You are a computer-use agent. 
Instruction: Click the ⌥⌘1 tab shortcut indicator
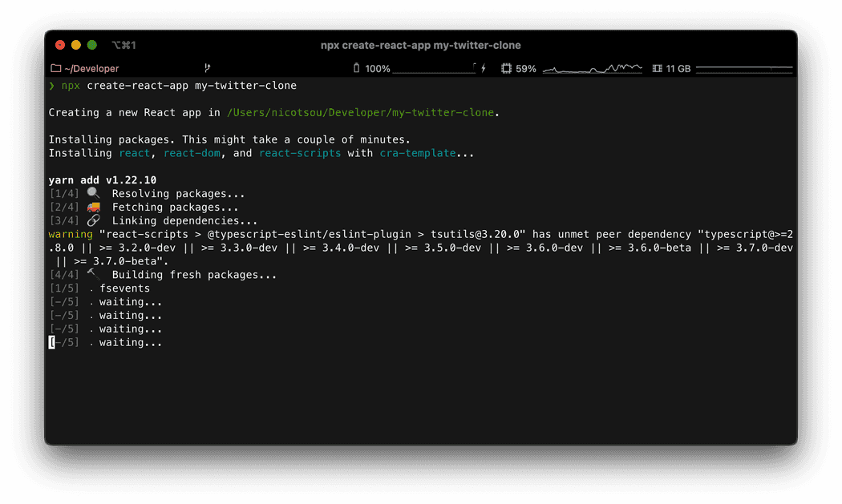122,45
